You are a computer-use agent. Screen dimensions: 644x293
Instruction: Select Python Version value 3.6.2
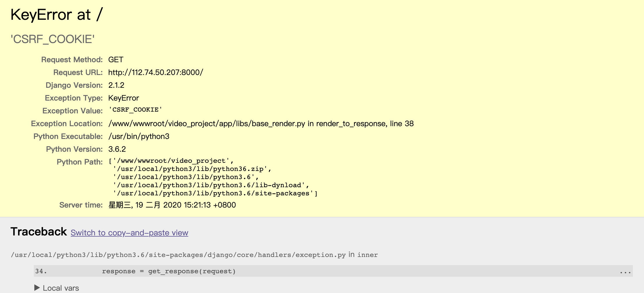117,149
